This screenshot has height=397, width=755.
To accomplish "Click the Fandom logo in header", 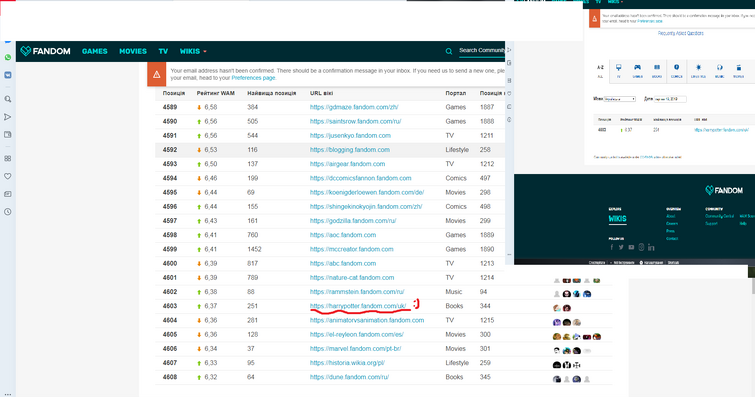I will pyautogui.click(x=45, y=51).
